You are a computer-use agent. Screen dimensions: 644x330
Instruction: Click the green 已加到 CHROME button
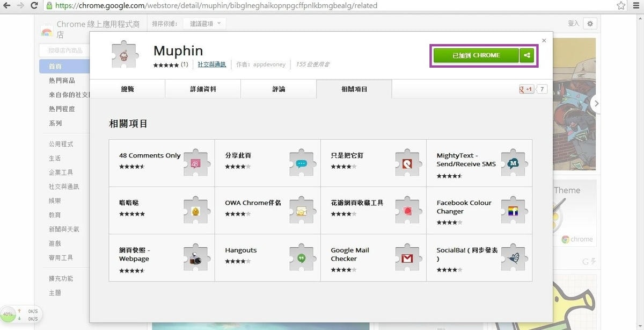point(476,55)
